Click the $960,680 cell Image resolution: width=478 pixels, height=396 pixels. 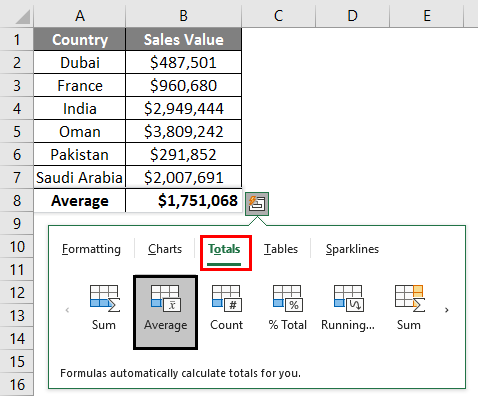coord(183,85)
